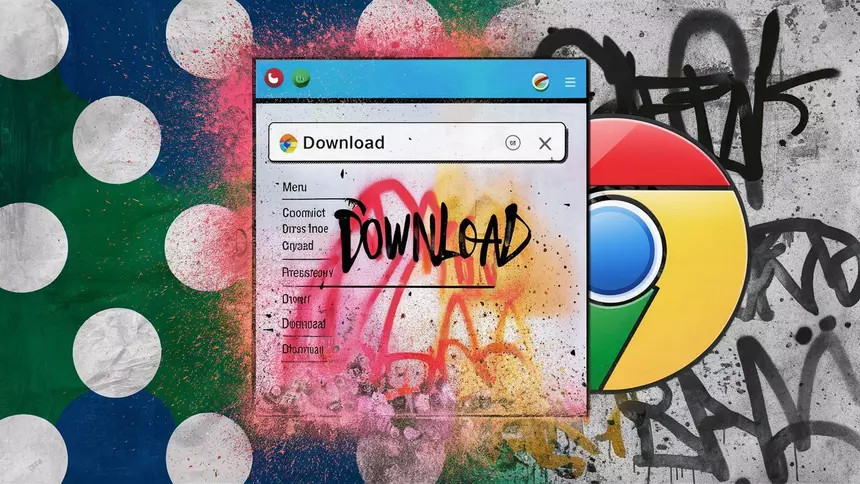The width and height of the screenshot is (860, 484).
Task: Select the "Drres Inoe" list entry
Action: (x=305, y=228)
